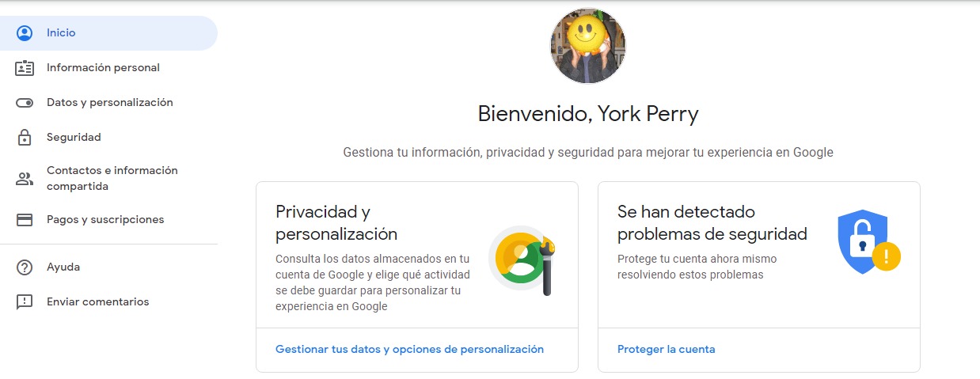Viewport: 980px width, 379px height.
Task: Navigate to Pagos y suscripciones
Action: coord(108,220)
